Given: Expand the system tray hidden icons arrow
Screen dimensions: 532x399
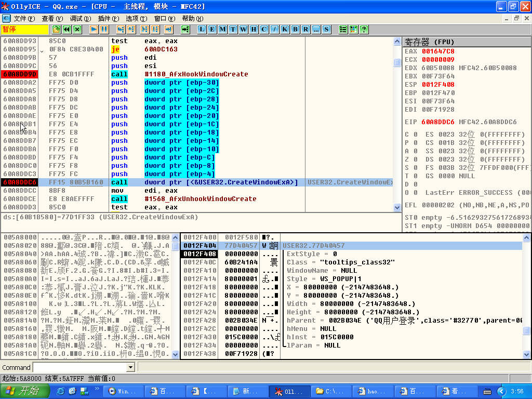Looking at the screenshot, I should pos(501,391).
